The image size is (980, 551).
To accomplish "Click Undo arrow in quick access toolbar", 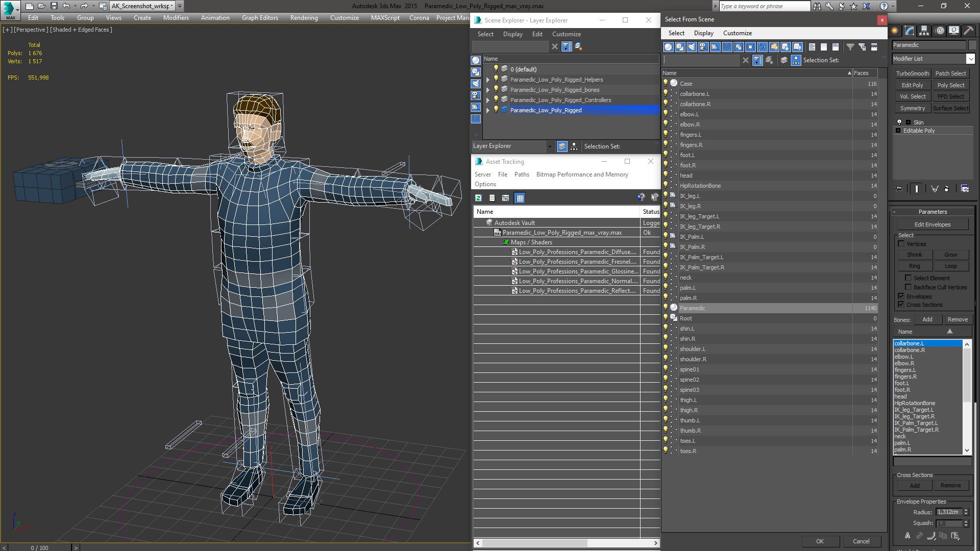I will (x=66, y=6).
